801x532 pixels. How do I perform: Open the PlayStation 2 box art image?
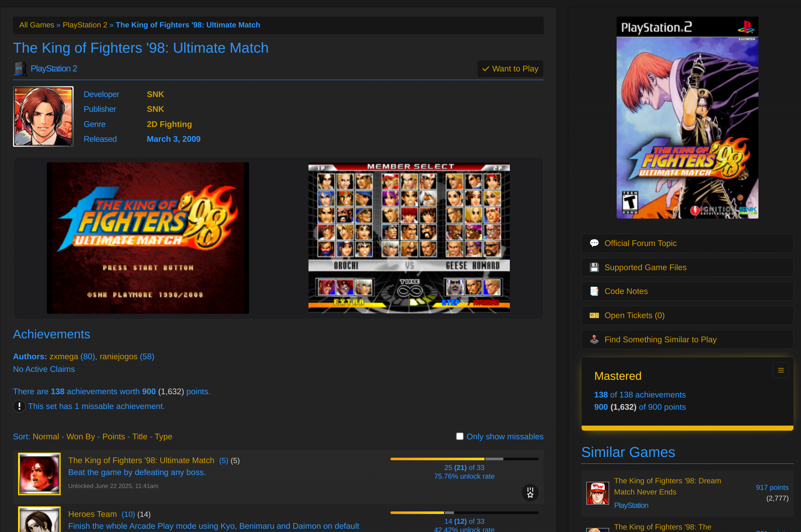[x=687, y=118]
